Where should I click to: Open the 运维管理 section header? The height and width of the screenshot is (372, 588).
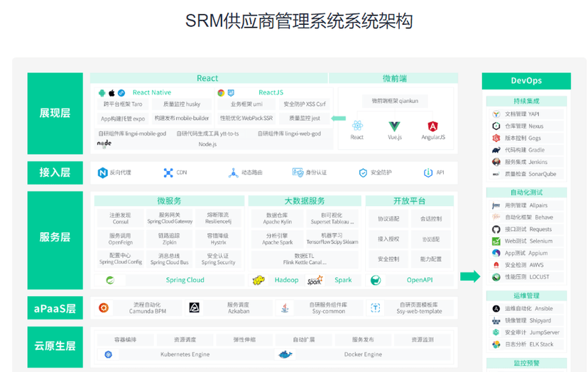point(526,295)
